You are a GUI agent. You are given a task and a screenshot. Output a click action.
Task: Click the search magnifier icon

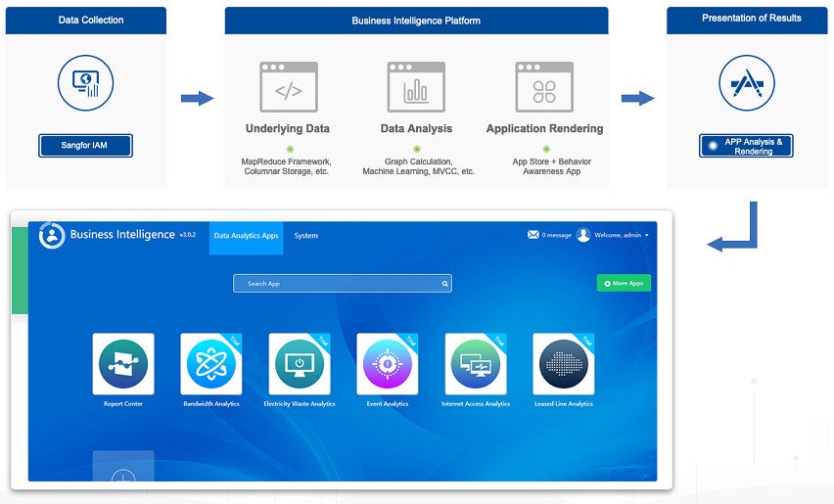point(445,284)
